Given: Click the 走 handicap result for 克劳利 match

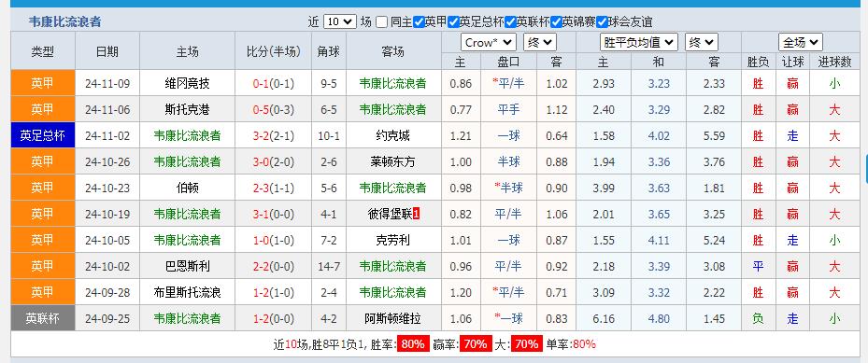Looking at the screenshot, I should pos(792,241).
